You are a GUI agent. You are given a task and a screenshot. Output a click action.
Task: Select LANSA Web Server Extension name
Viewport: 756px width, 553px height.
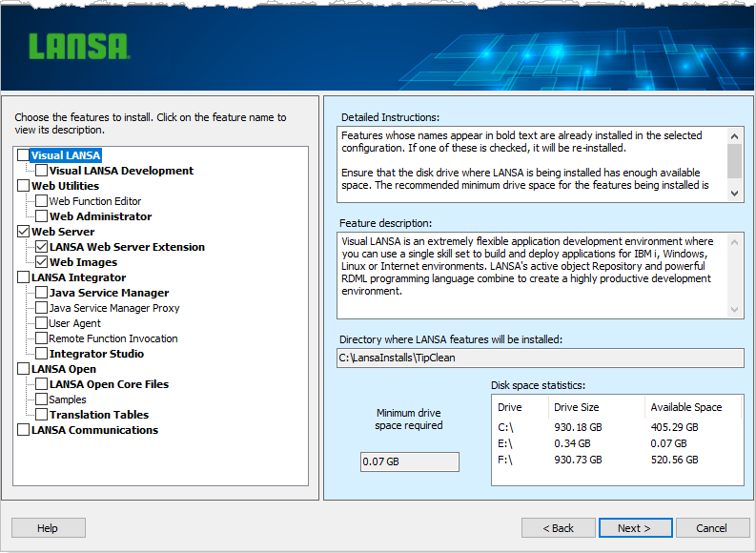127,247
